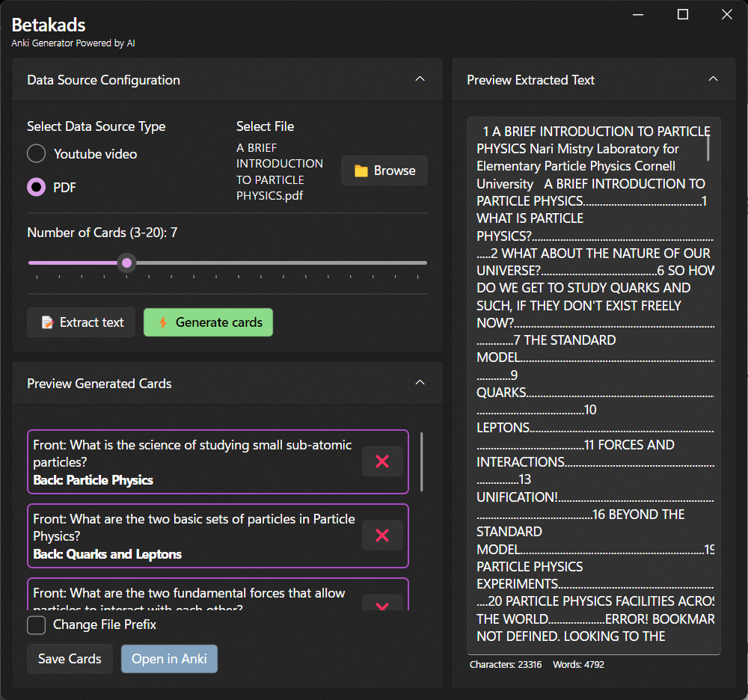Delete the 'Particle Physics' card with red X

382,461
